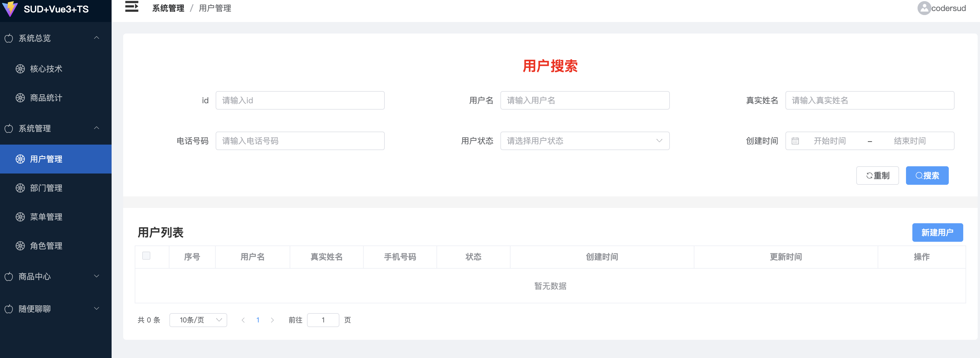Click the codersud user avatar icon
Image resolution: width=980 pixels, height=358 pixels.
[x=924, y=8]
